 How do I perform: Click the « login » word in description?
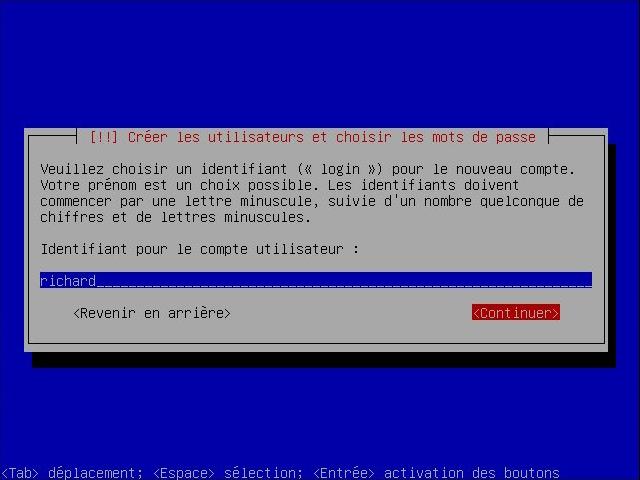point(340,169)
